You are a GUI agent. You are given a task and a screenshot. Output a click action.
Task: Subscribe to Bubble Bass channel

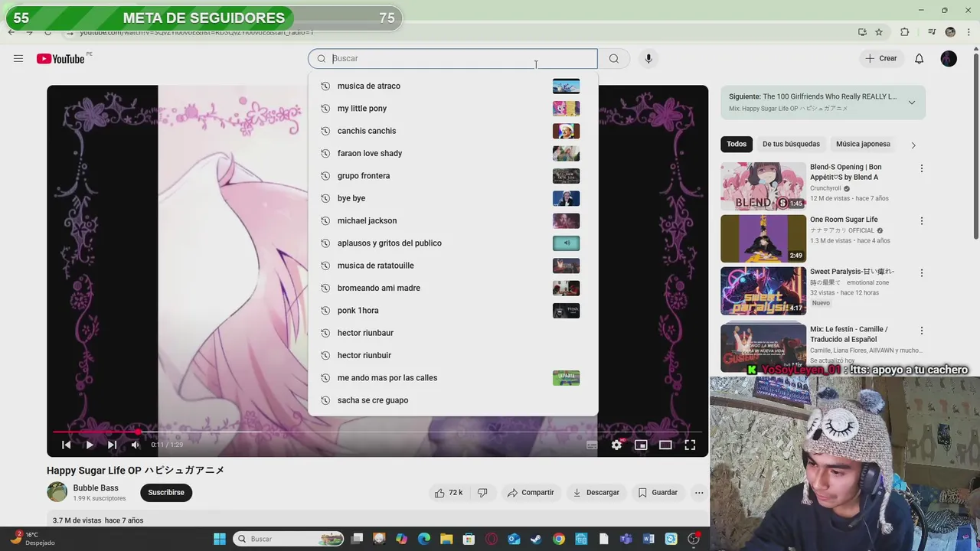coord(166,493)
